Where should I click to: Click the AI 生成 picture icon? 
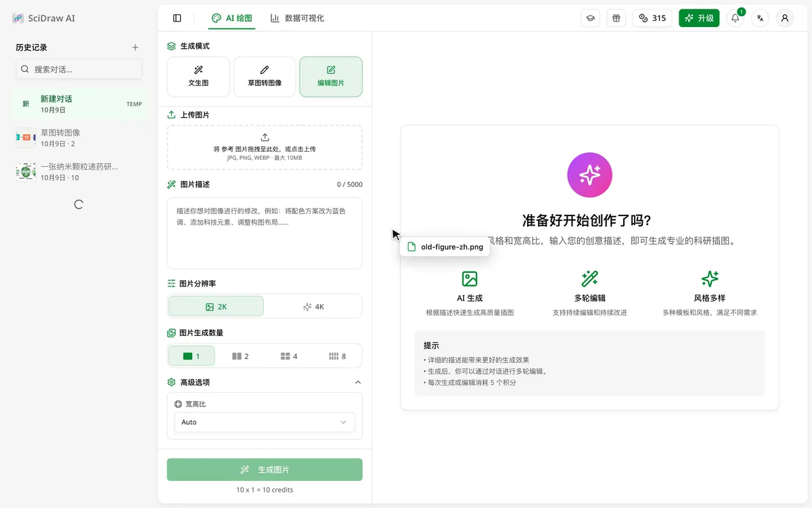click(470, 278)
